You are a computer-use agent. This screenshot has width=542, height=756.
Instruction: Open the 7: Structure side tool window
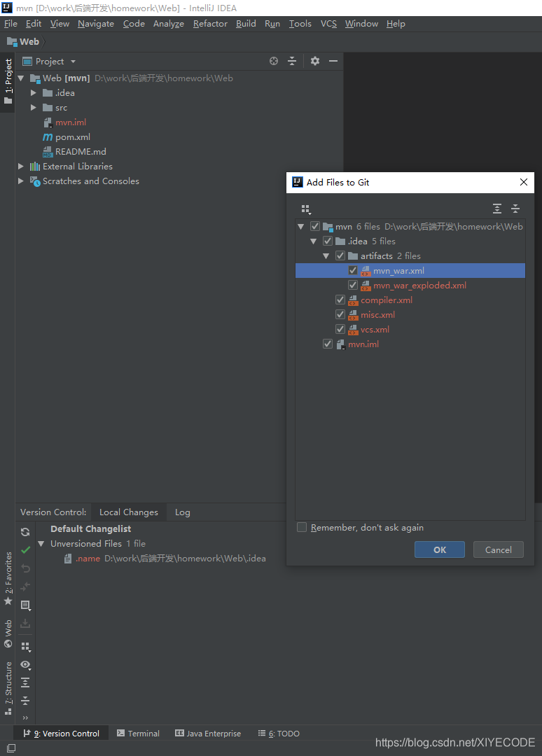8,688
